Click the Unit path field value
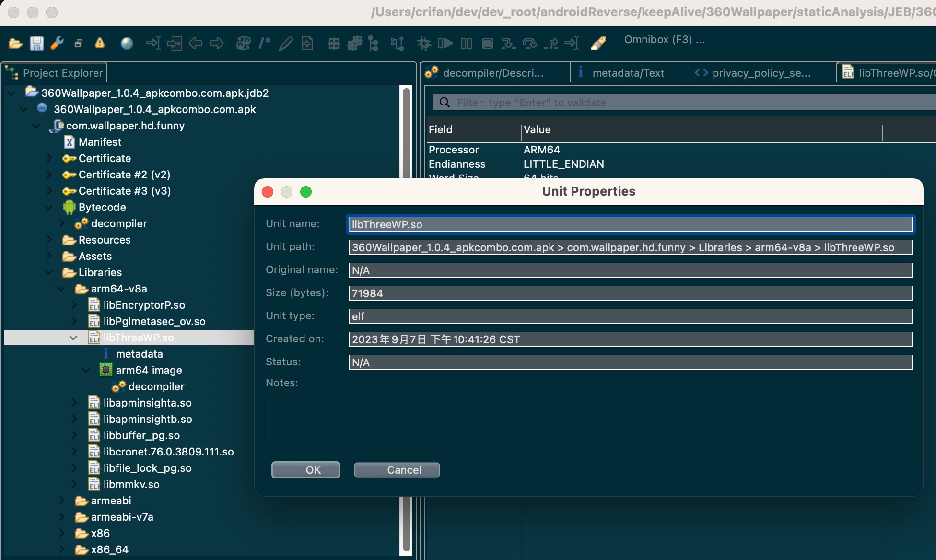The image size is (936, 560). 631,247
